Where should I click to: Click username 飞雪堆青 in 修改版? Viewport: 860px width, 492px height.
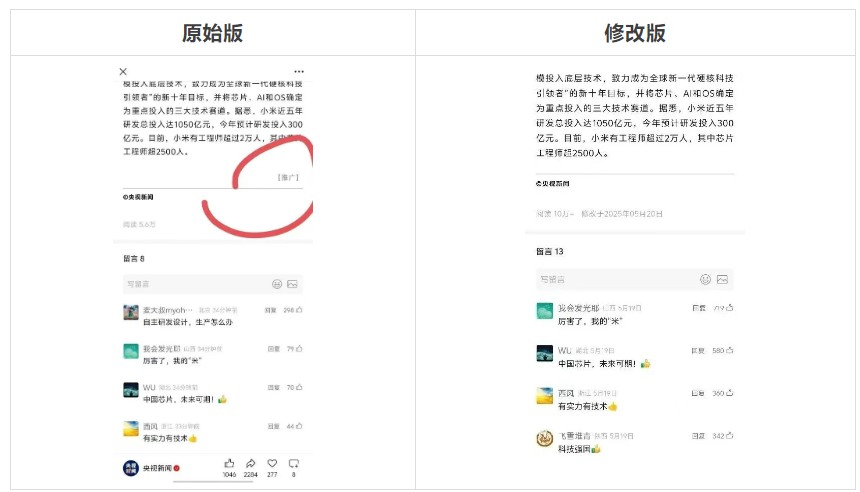coord(574,436)
